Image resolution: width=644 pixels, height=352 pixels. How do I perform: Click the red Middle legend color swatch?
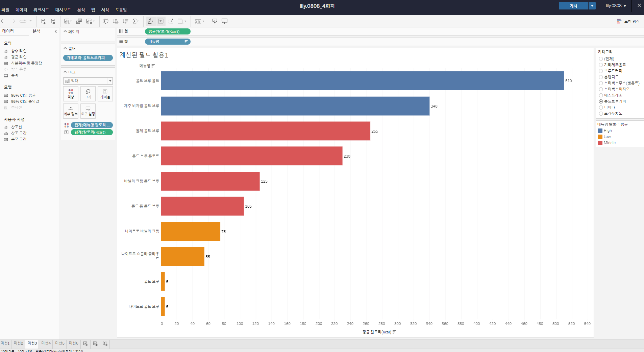pos(600,143)
